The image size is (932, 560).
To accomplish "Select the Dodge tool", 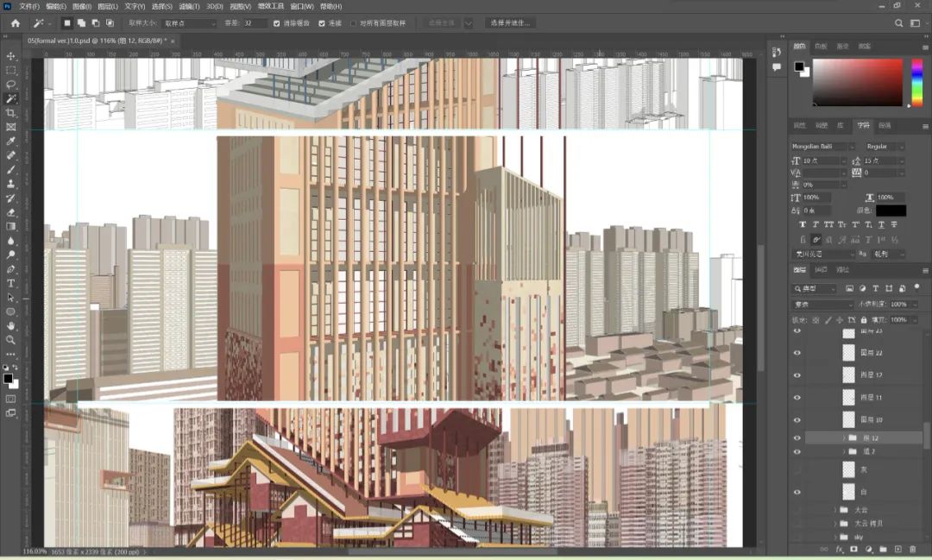I will click(10, 255).
